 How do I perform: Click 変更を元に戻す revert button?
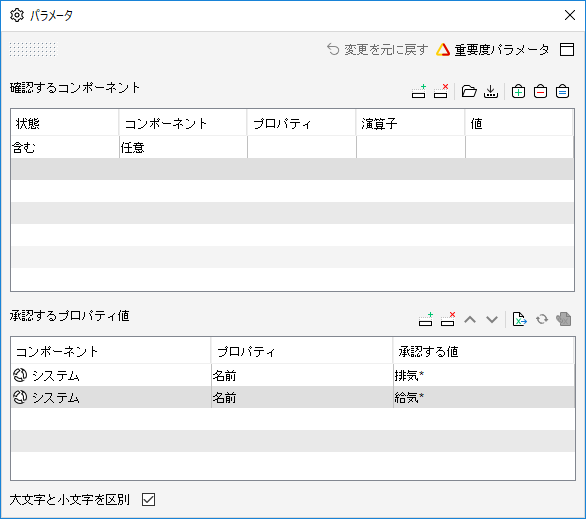click(377, 50)
